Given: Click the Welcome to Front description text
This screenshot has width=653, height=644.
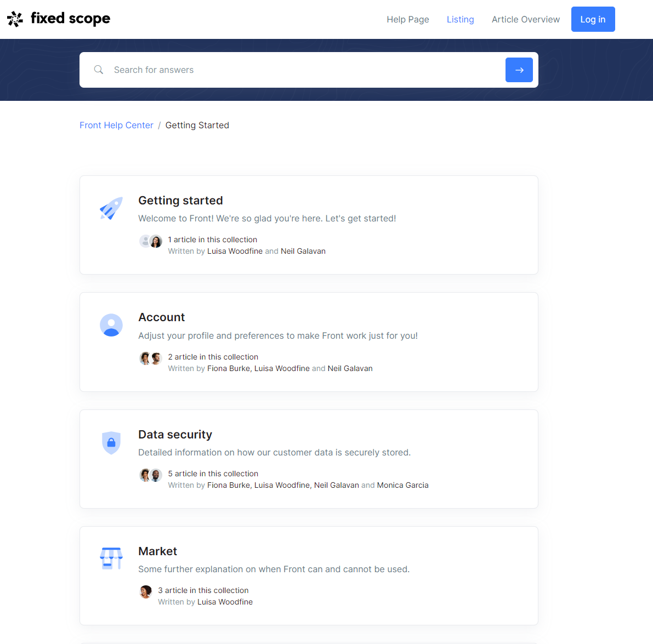Looking at the screenshot, I should click(x=267, y=219).
